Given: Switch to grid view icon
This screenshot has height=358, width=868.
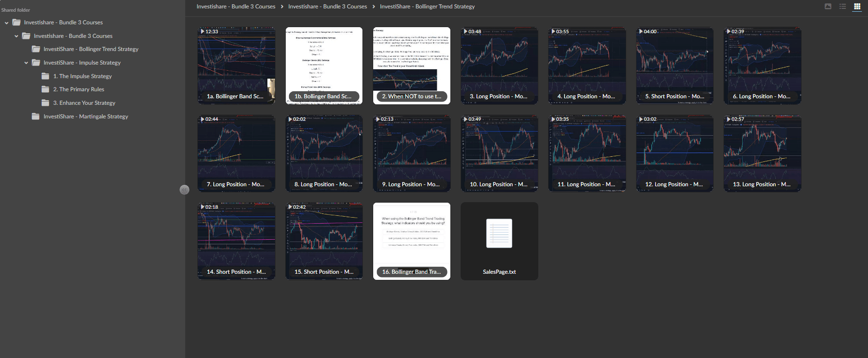Looking at the screenshot, I should pyautogui.click(x=857, y=7).
